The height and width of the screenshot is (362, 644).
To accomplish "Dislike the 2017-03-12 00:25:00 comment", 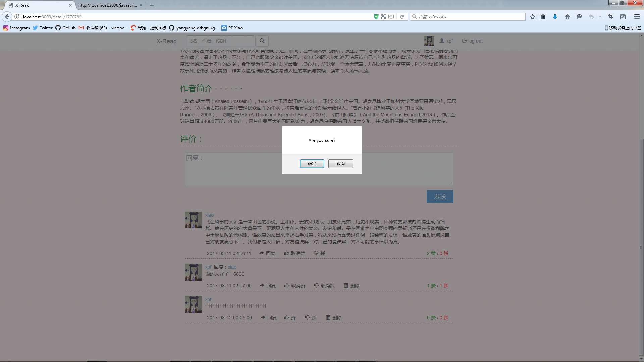I will 311,318.
